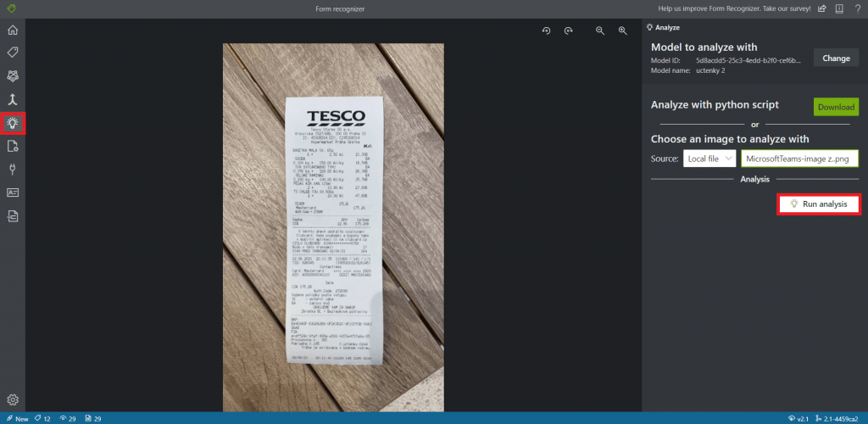Image resolution: width=868 pixels, height=424 pixels.
Task: Select the Analyze lightbulb sidebar icon
Action: (13, 123)
